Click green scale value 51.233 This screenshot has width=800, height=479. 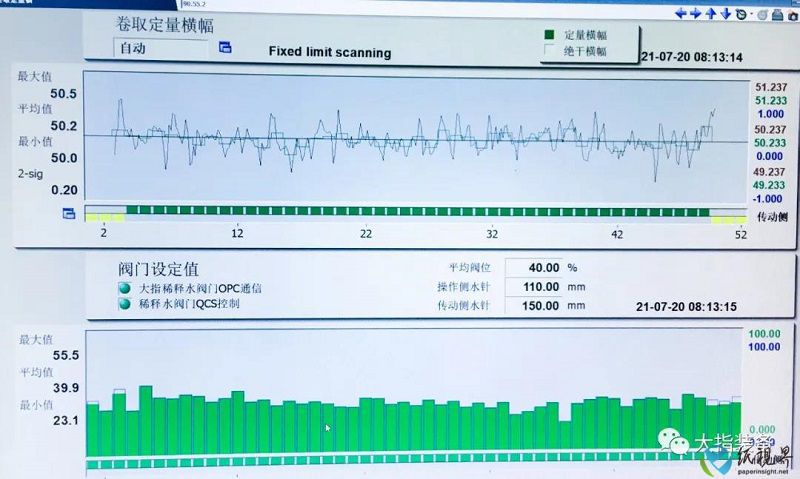point(771,100)
